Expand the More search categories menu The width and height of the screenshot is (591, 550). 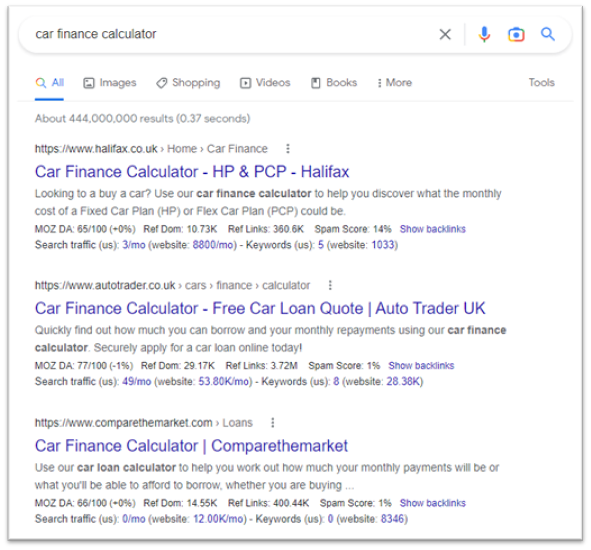(x=395, y=83)
